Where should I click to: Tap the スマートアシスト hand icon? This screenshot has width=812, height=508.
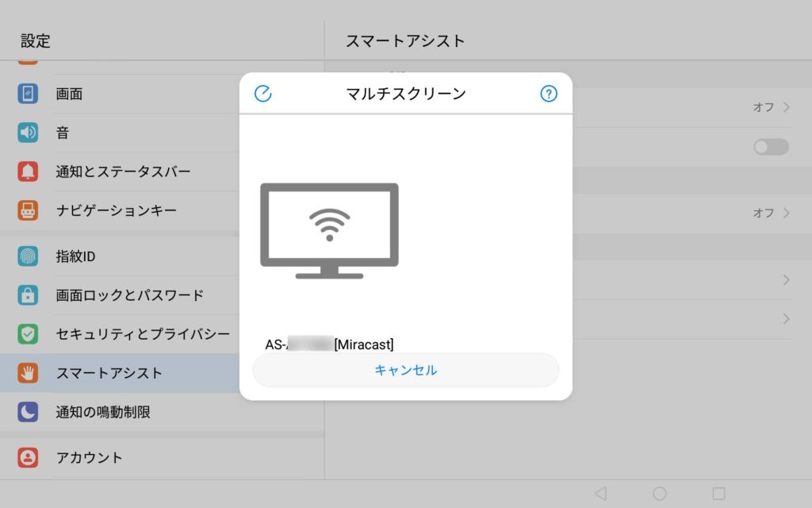click(x=28, y=373)
